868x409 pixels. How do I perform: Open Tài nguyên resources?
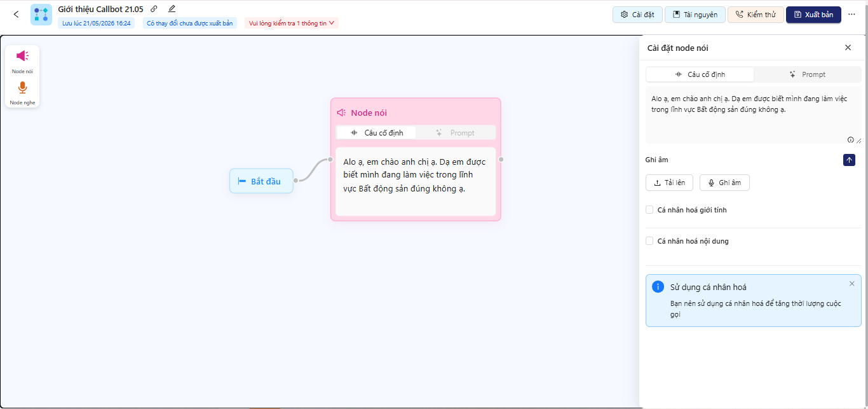(695, 15)
